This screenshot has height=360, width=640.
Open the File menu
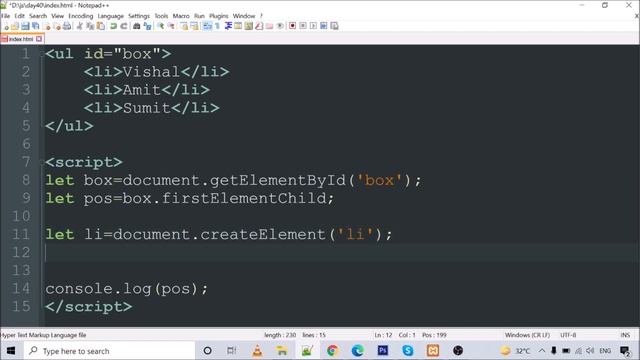pyautogui.click(x=5, y=16)
